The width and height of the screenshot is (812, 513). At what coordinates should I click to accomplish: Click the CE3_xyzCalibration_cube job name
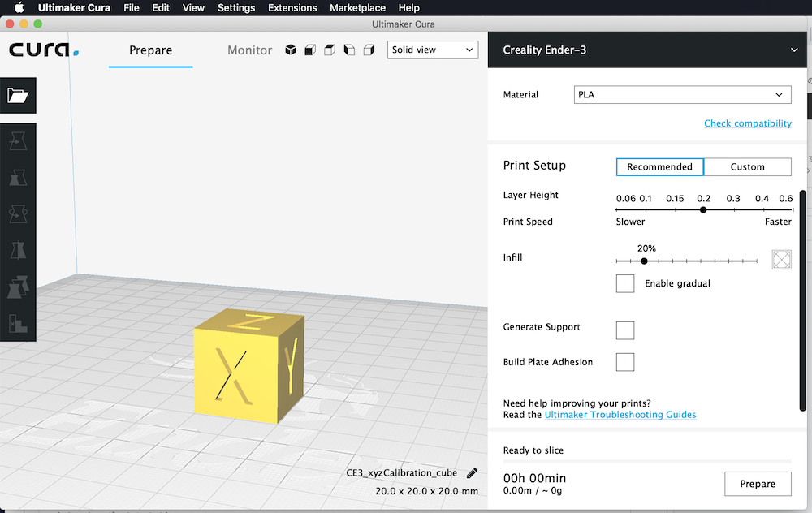tap(401, 472)
